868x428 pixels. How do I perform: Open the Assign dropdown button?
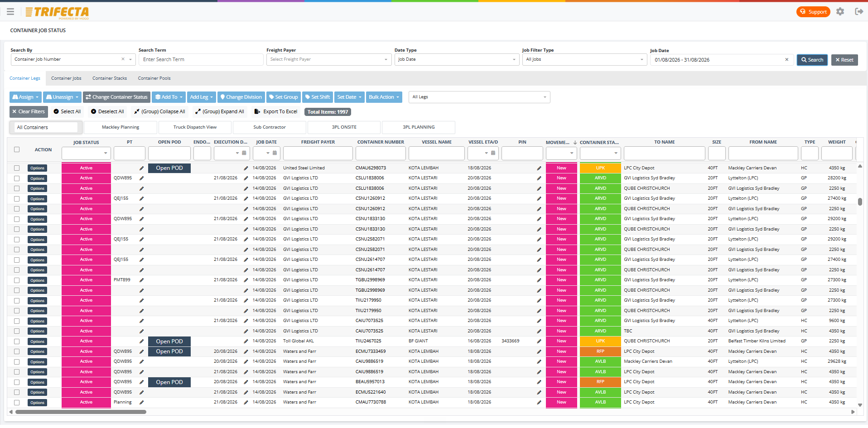click(x=25, y=97)
